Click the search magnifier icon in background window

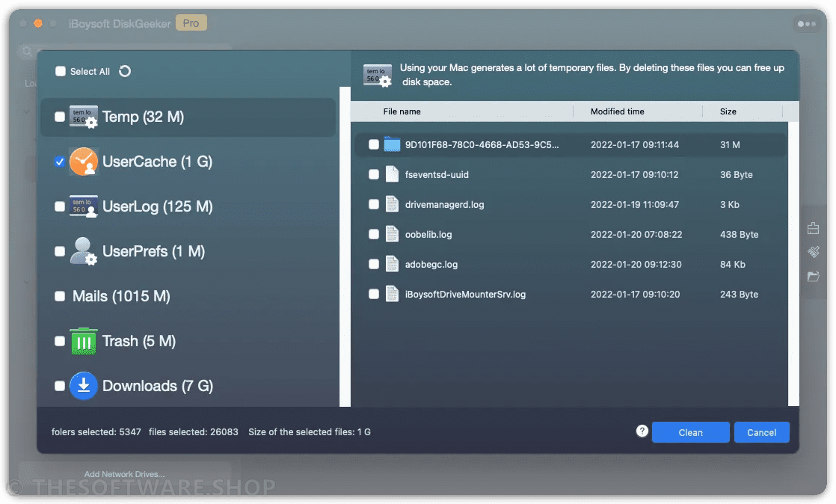pos(27,51)
